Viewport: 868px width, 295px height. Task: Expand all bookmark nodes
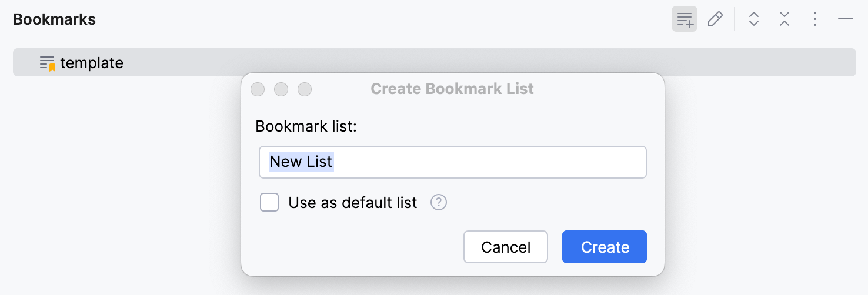tap(754, 19)
